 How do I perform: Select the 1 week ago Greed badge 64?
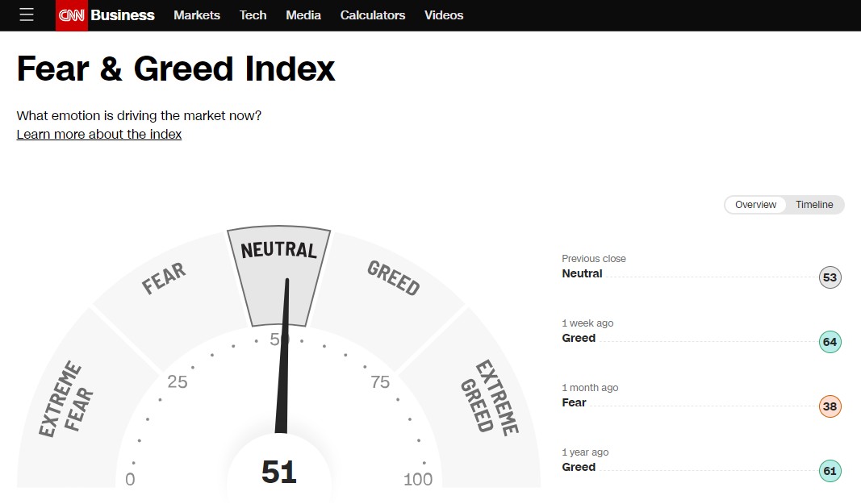pyautogui.click(x=830, y=342)
